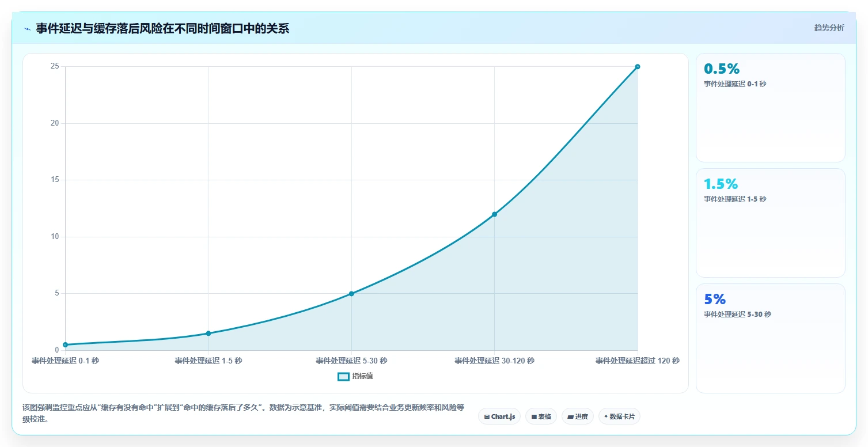This screenshot has width=868, height=447.
Task: Click the 5% card value
Action: pyautogui.click(x=715, y=299)
